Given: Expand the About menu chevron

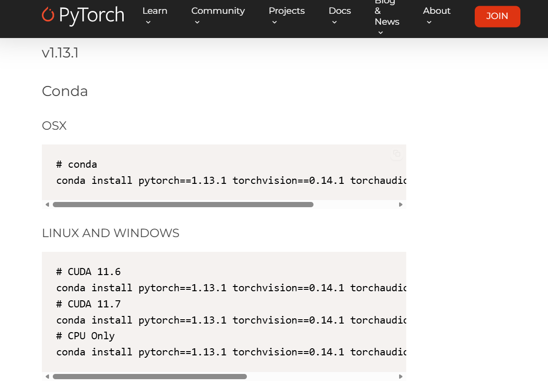Looking at the screenshot, I should click(429, 22).
